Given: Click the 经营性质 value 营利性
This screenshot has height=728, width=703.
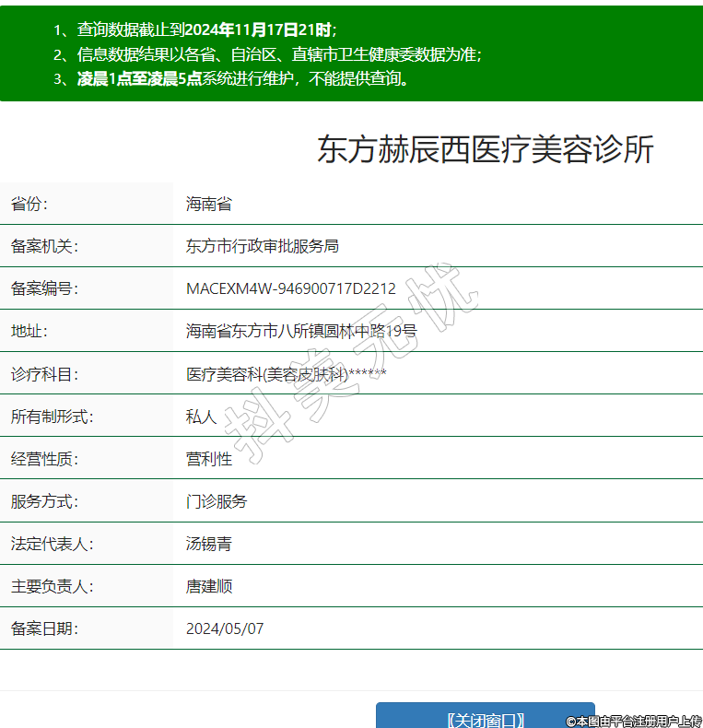Looking at the screenshot, I should (208, 459).
